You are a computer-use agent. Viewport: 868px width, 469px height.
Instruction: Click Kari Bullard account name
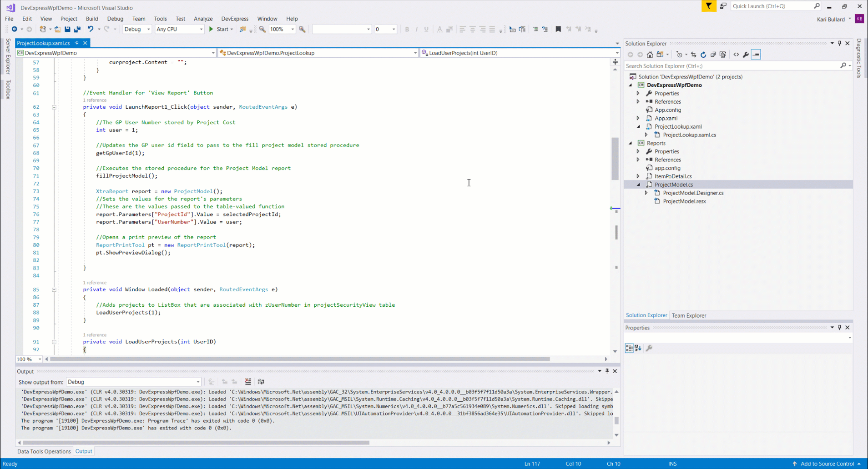click(x=831, y=19)
